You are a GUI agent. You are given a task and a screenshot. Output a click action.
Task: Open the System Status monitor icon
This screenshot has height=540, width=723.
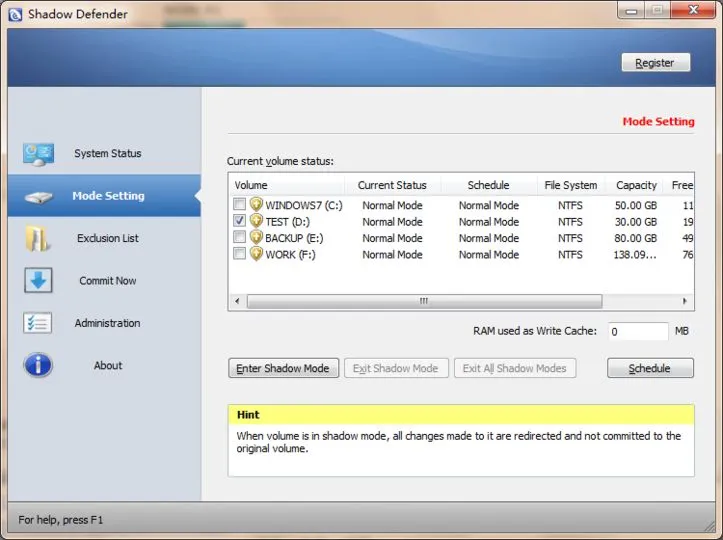pos(38,154)
